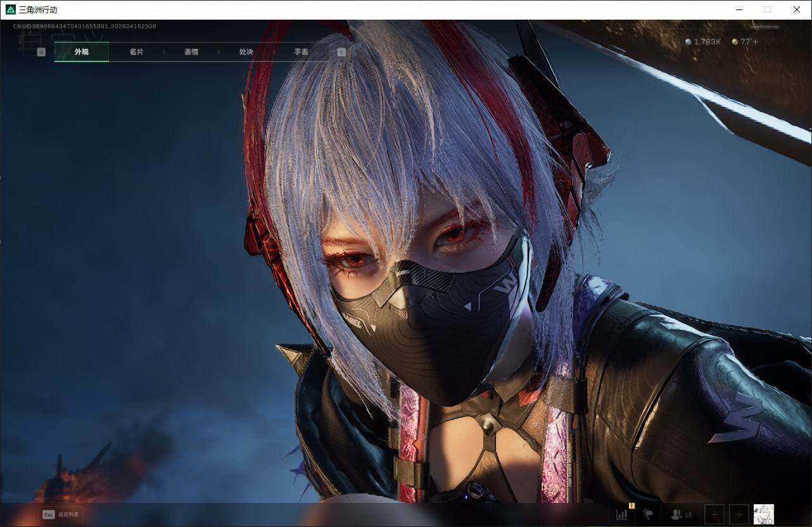
Task: Click the second empty teammate slot plus
Action: (x=739, y=514)
